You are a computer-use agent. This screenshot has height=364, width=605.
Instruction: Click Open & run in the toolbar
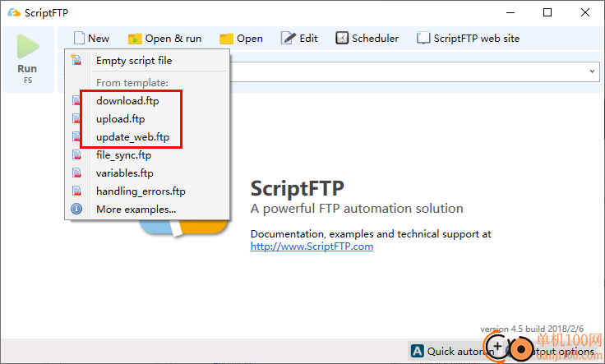(173, 39)
